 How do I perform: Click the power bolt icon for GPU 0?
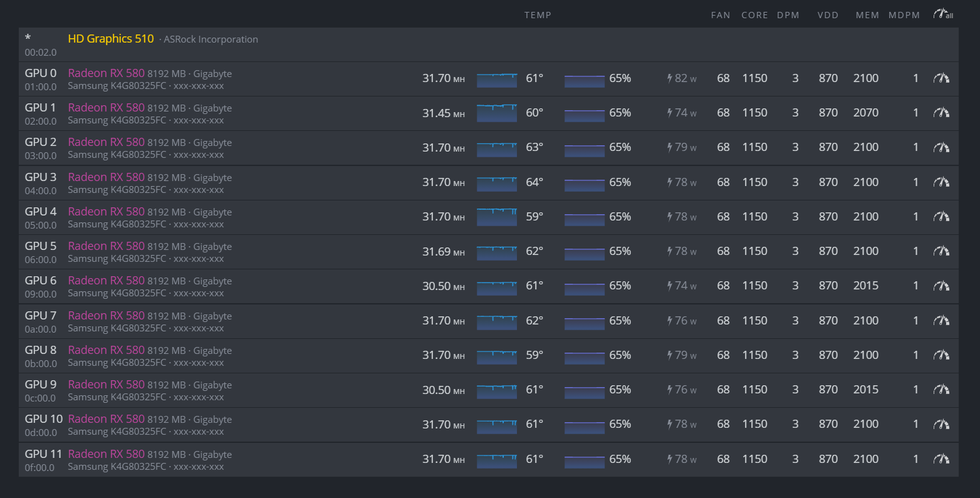[670, 78]
